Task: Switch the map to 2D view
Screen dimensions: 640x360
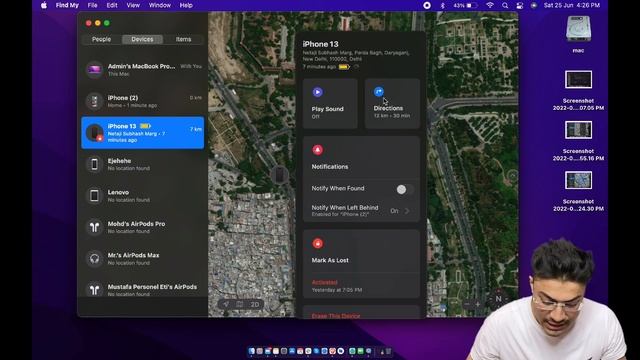Action: [255, 304]
